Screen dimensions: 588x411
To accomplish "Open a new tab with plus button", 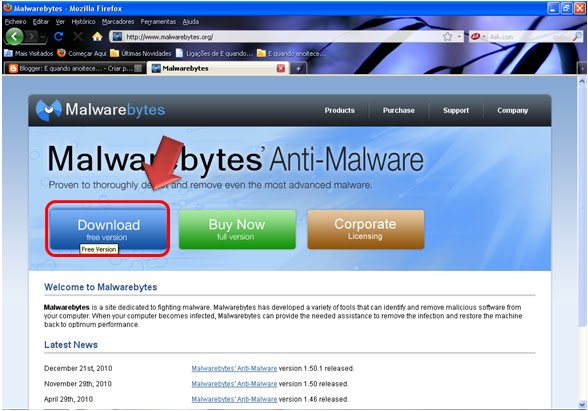I will pos(298,69).
